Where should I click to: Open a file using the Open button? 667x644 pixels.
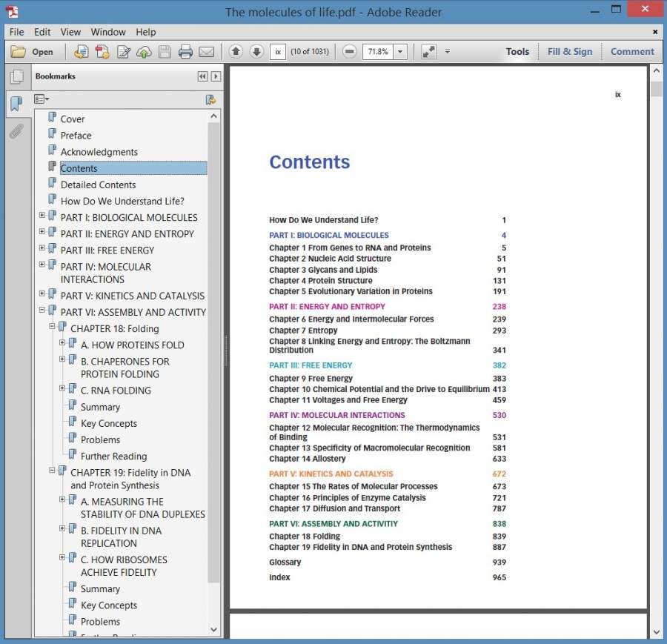coord(32,52)
